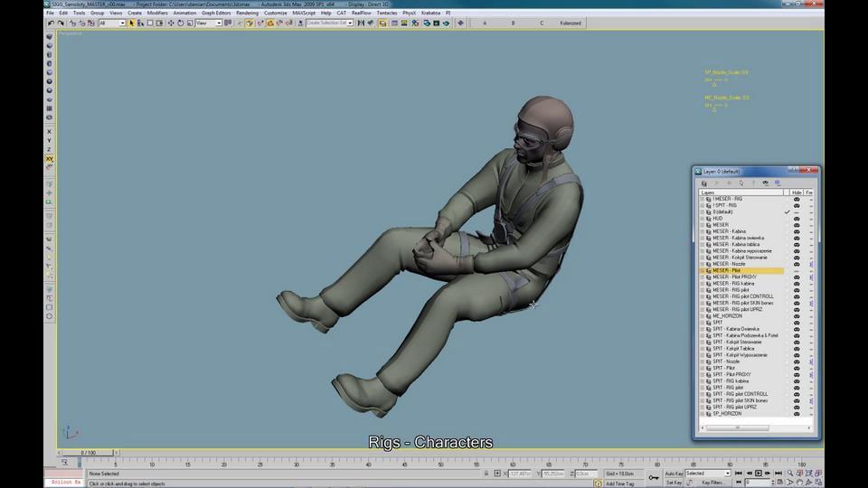Click the Quick Render teapot icon
The width and height of the screenshot is (868, 488).
click(x=446, y=23)
